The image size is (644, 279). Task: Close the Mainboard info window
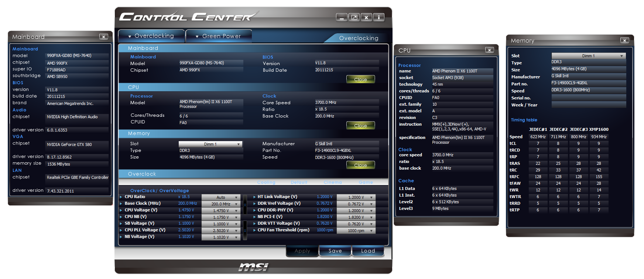click(x=104, y=37)
